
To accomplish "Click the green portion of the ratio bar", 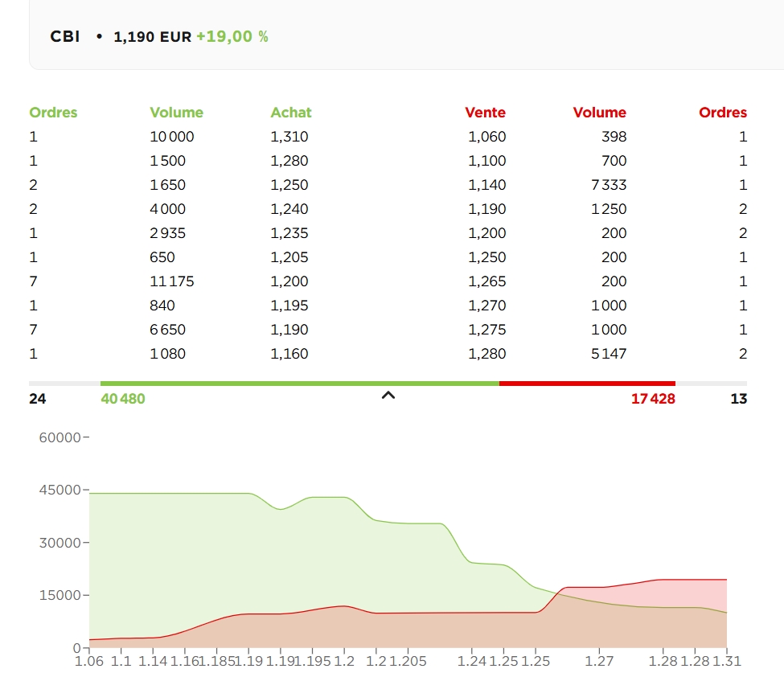I will (x=299, y=384).
